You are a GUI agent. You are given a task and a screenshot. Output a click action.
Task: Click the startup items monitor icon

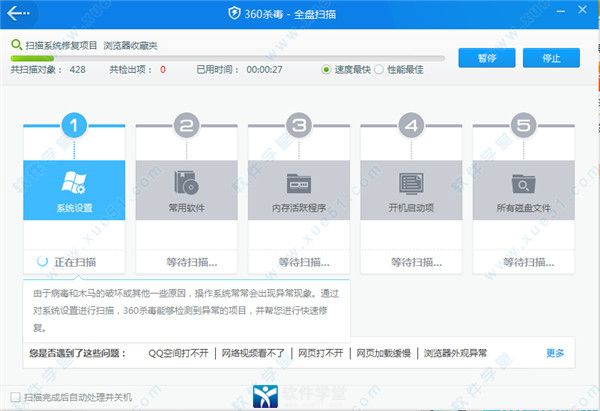pos(411,183)
